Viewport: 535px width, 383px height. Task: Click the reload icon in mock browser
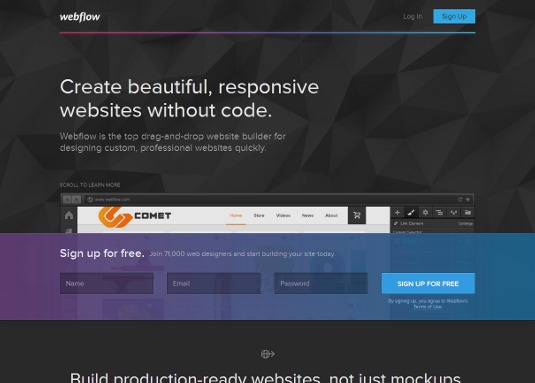(460, 199)
